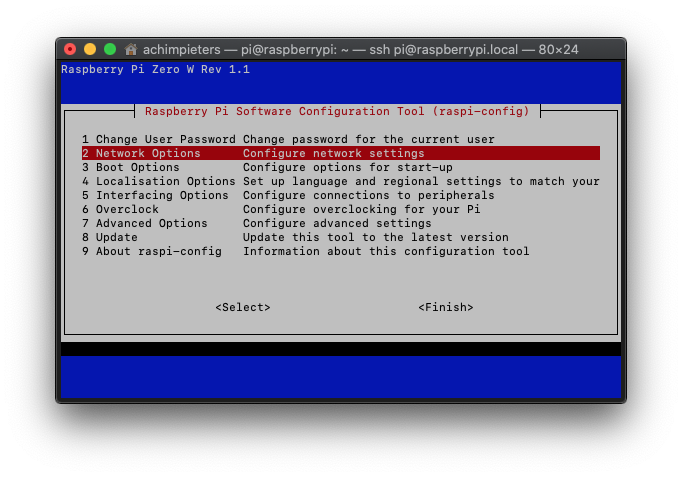The height and width of the screenshot is (477, 682).
Task: Choose the highlighted Network Options row
Action: pos(341,153)
